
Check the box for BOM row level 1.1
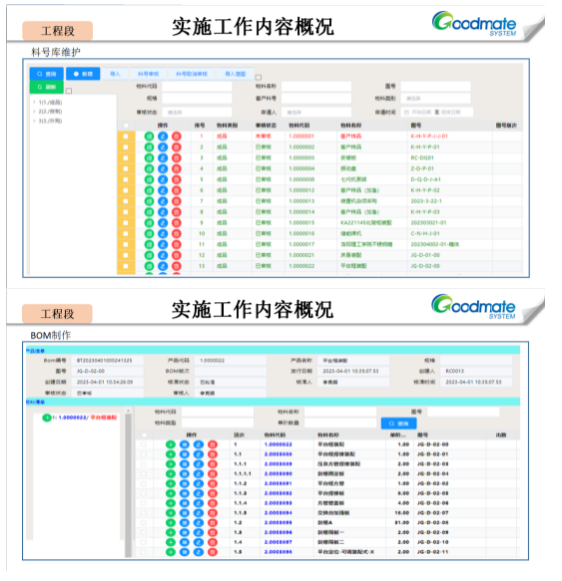144,454
